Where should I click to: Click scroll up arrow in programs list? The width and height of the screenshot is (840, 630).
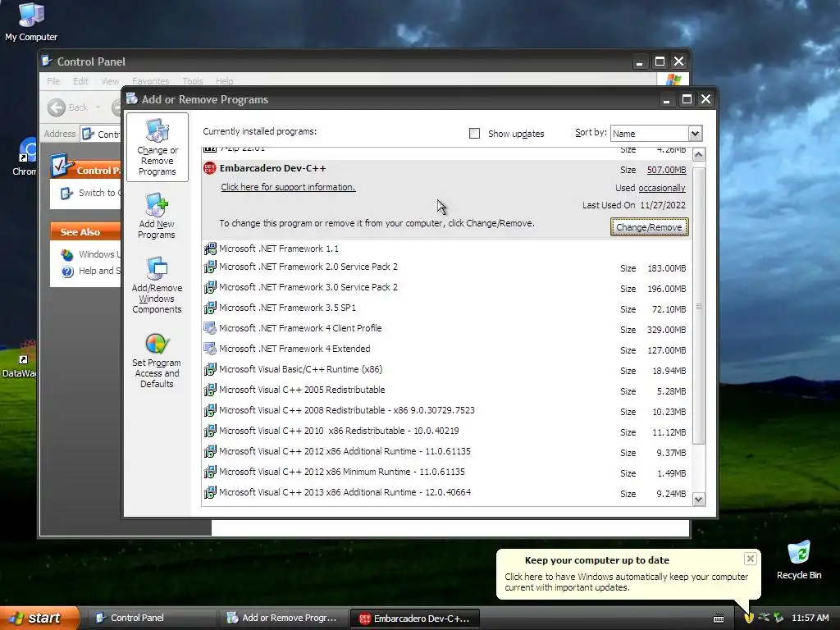tap(699, 155)
